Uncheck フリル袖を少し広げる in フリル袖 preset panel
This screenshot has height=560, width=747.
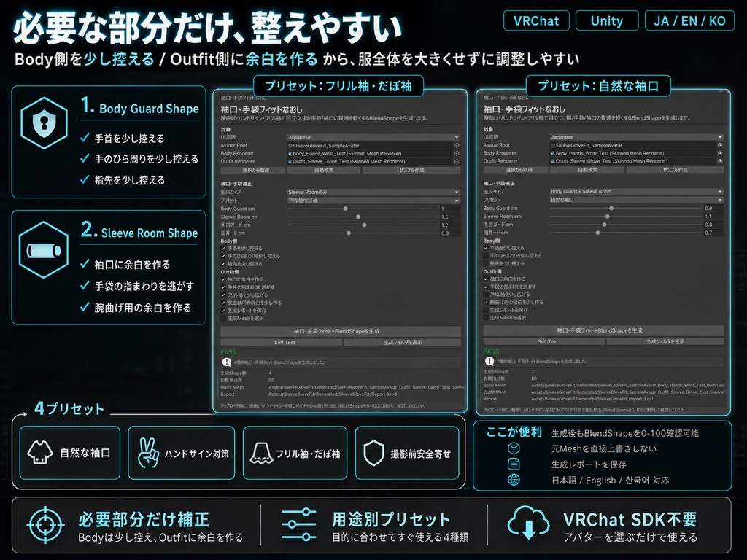223,295
